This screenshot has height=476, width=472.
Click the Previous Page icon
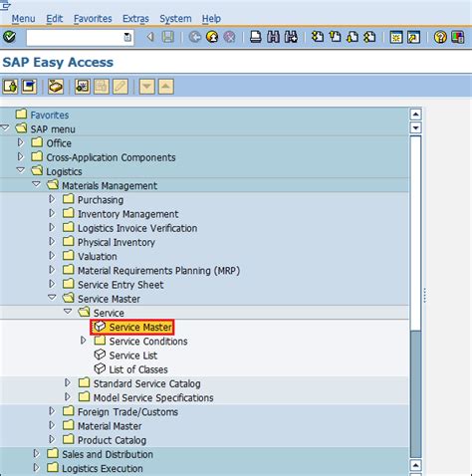[335, 37]
